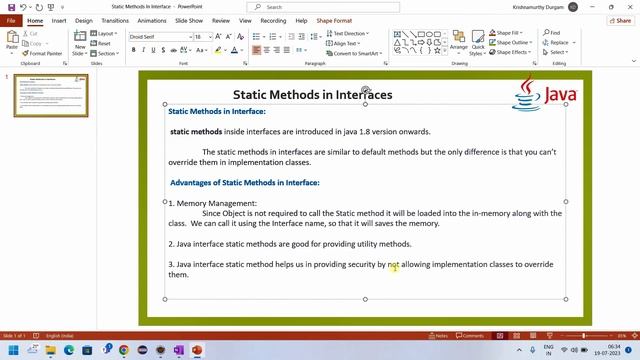Select slide 1 thumbnail
This screenshot has width=640, height=360.
(51, 96)
